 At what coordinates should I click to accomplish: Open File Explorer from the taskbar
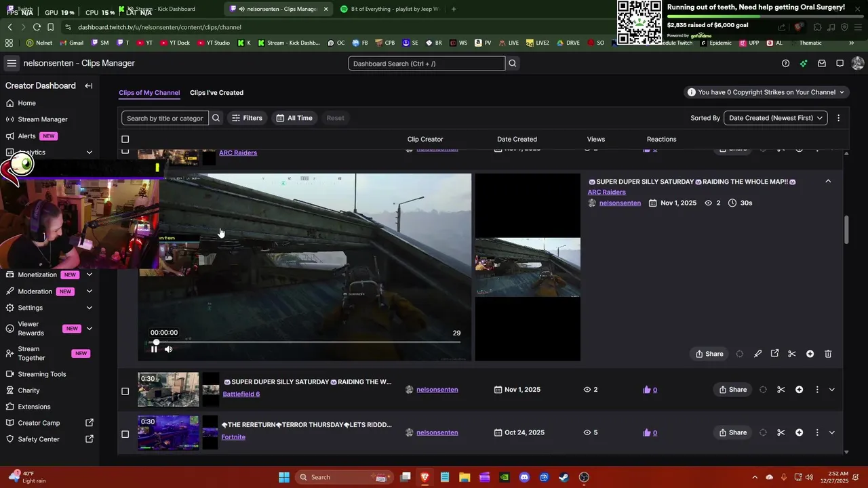tap(465, 477)
